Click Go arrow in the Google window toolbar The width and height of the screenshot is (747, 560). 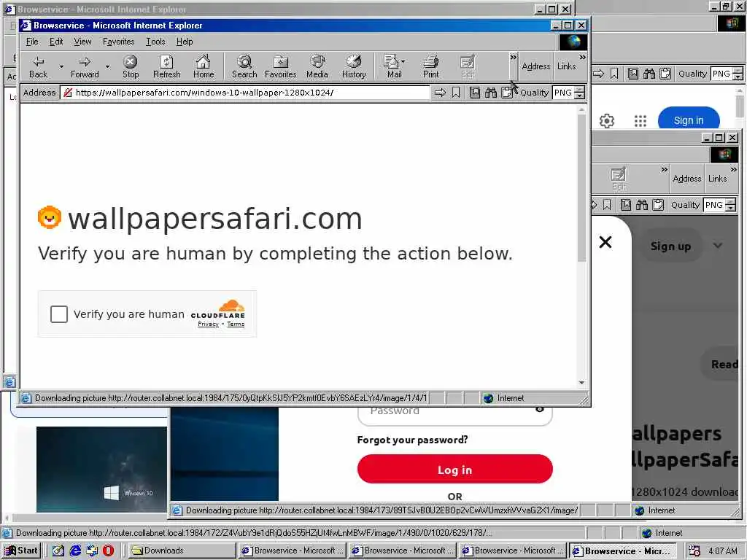(x=598, y=74)
